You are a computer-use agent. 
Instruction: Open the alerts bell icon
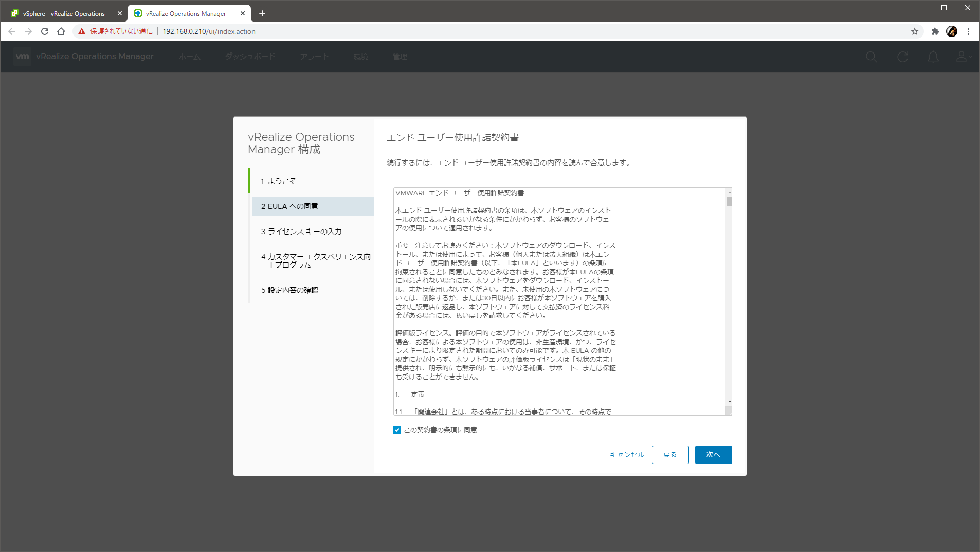[933, 57]
